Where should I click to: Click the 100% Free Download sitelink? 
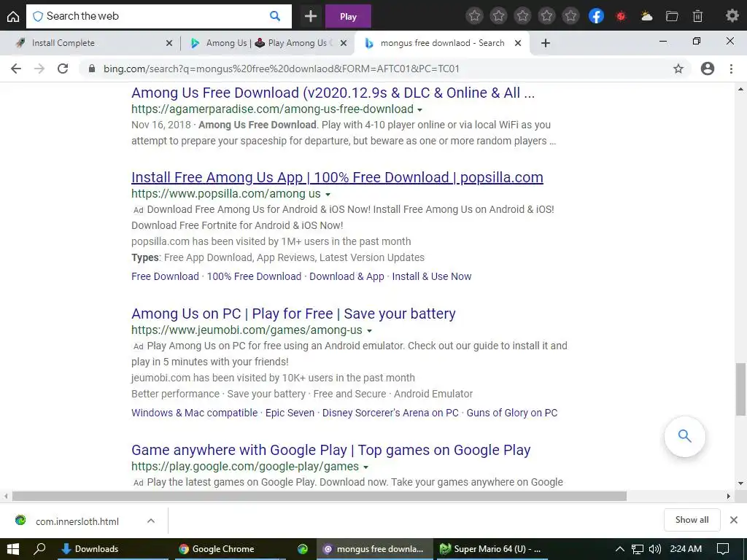pyautogui.click(x=254, y=276)
